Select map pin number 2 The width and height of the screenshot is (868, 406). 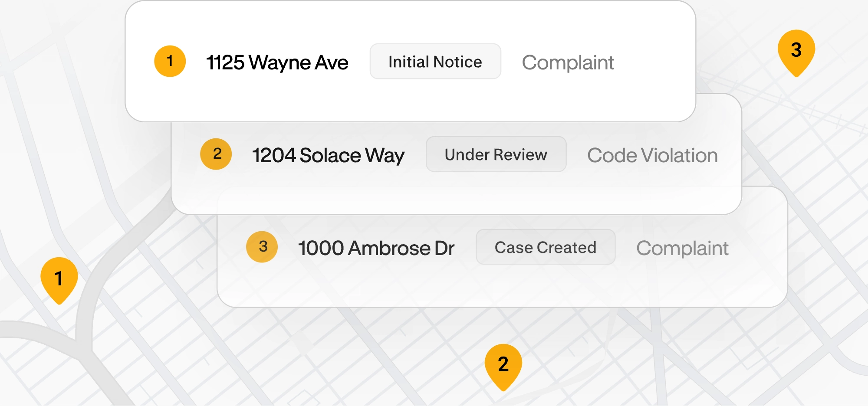click(503, 367)
